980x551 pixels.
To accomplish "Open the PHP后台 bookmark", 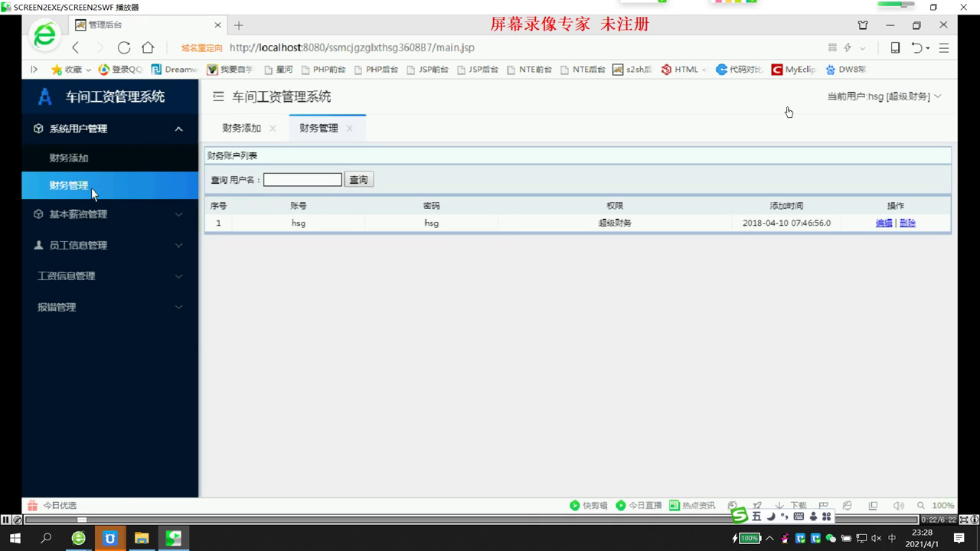I will coord(376,70).
